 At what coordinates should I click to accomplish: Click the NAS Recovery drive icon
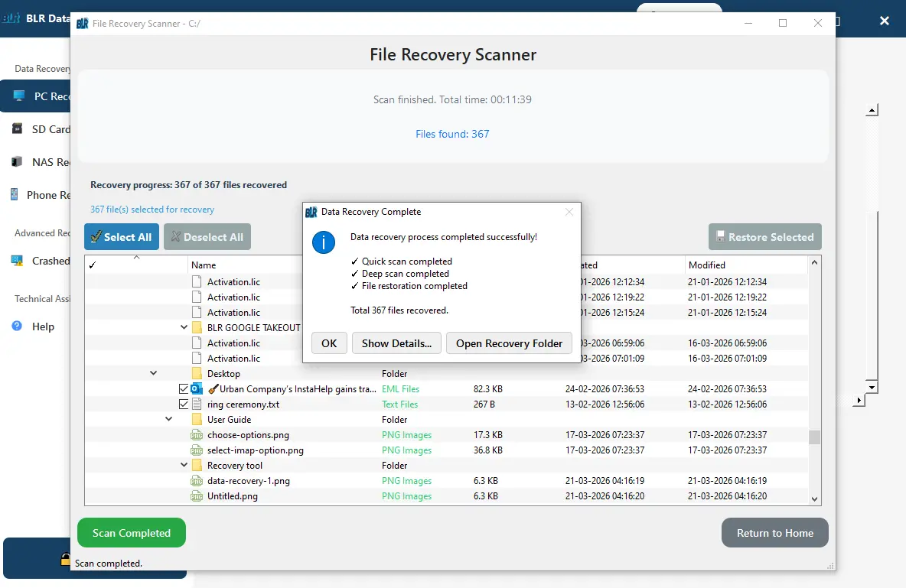click(x=17, y=162)
